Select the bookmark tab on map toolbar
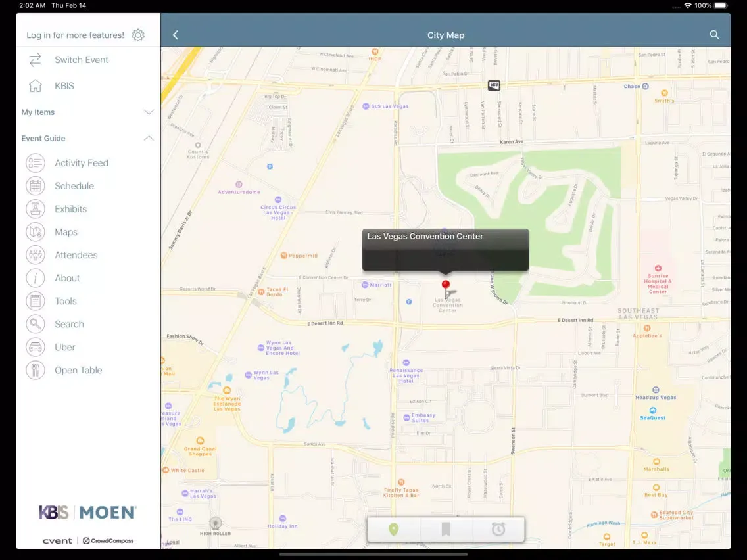 [446, 529]
